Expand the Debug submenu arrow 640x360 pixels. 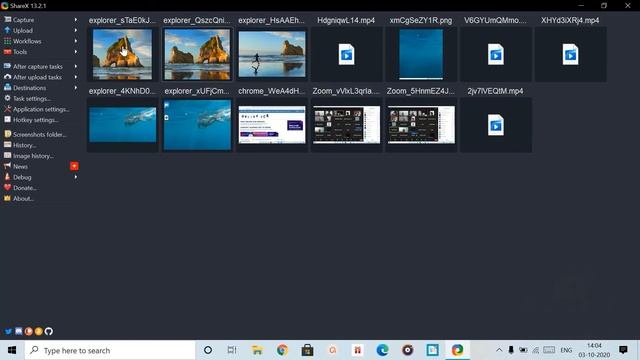[x=76, y=177]
